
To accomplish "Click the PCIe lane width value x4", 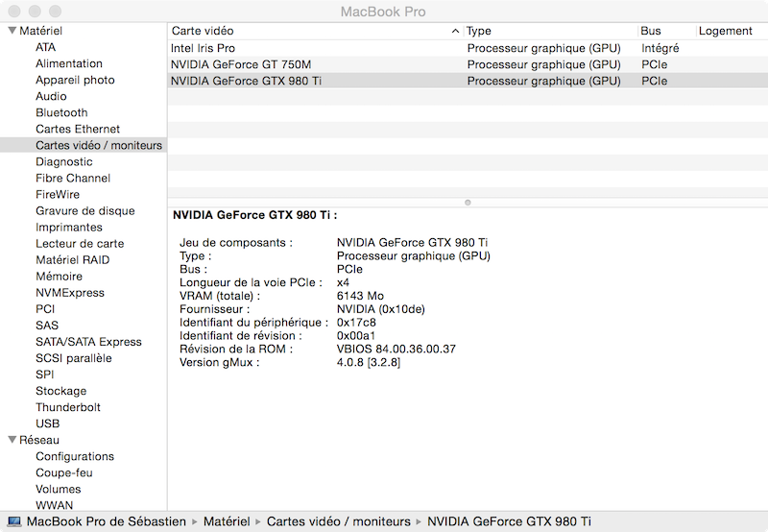I will coord(343,282).
